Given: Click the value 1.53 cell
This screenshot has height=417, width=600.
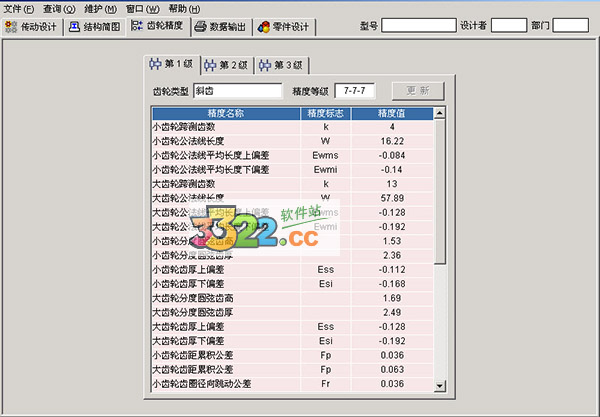Looking at the screenshot, I should (x=392, y=241).
